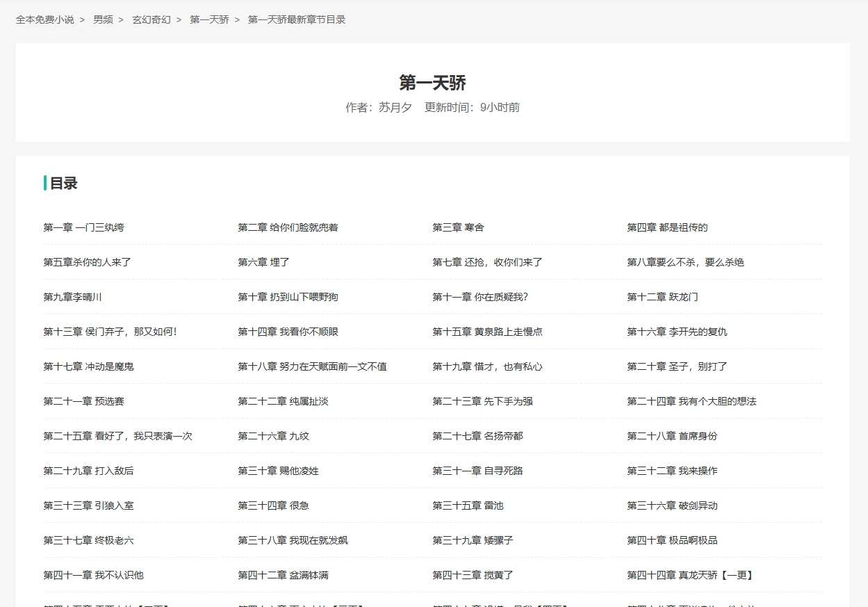This screenshot has width=868, height=607.
Task: Open chapter 第一章 一门三纨绔
Action: [83, 227]
